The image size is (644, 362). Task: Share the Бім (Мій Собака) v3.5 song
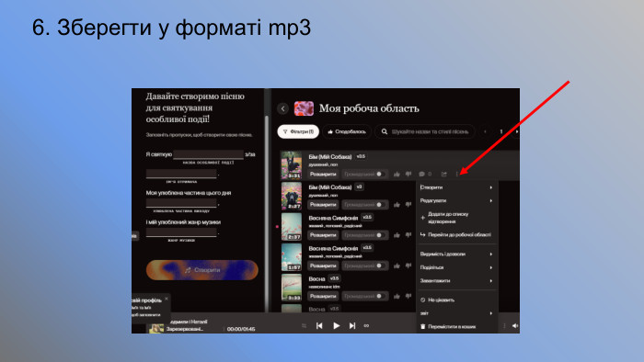point(444,175)
